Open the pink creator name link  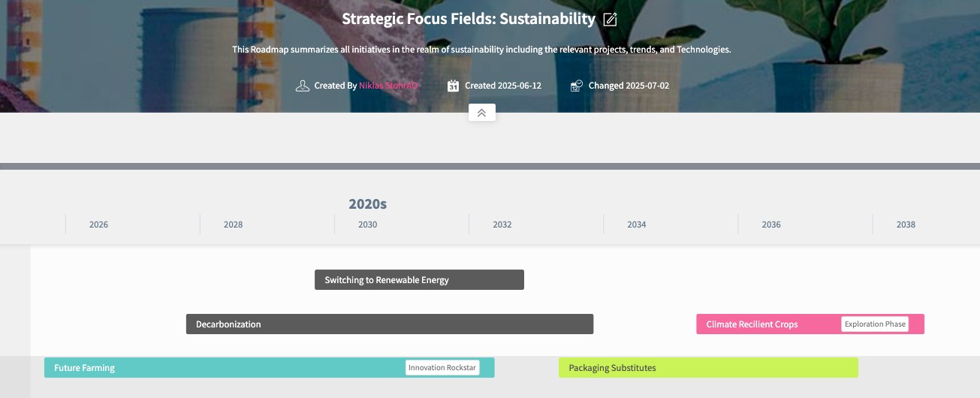coord(388,86)
